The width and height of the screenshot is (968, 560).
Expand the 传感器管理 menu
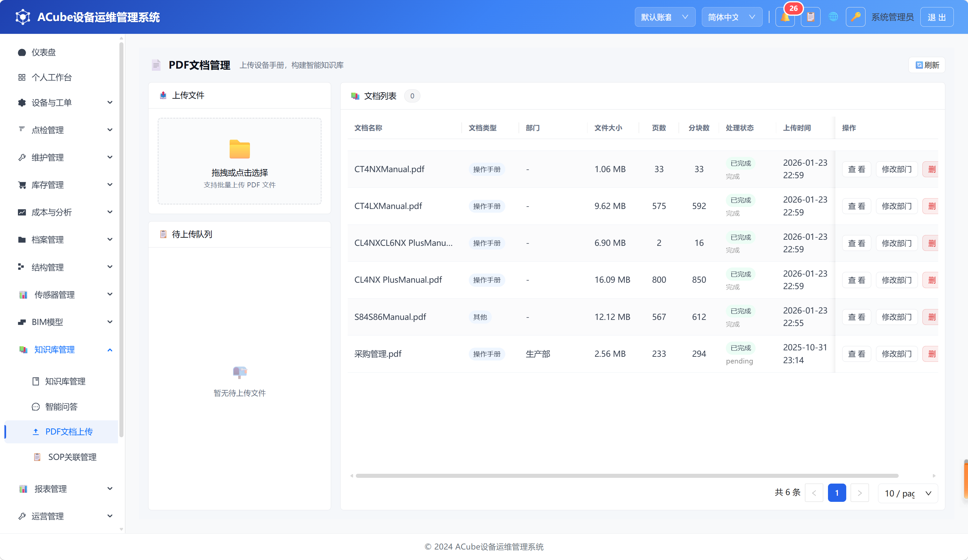click(x=62, y=295)
